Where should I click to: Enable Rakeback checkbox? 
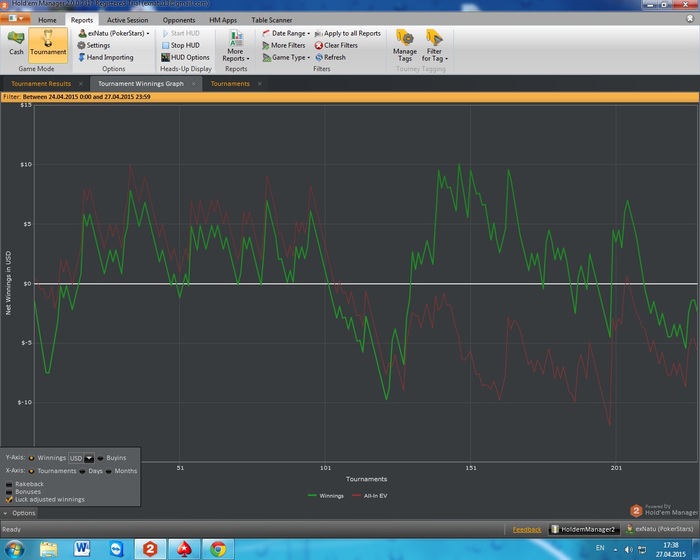(9, 484)
